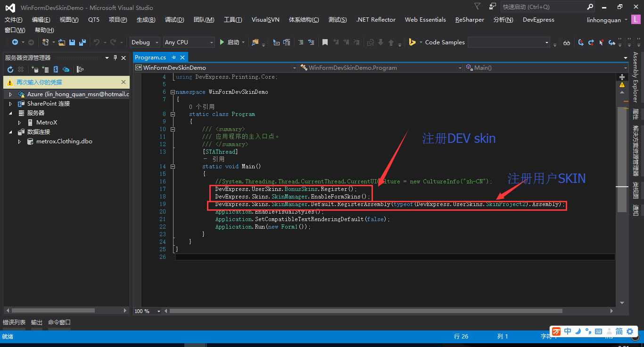Click the tree-view icon in Server Explorer toolbar
The width and height of the screenshot is (644, 347).
point(80,69)
